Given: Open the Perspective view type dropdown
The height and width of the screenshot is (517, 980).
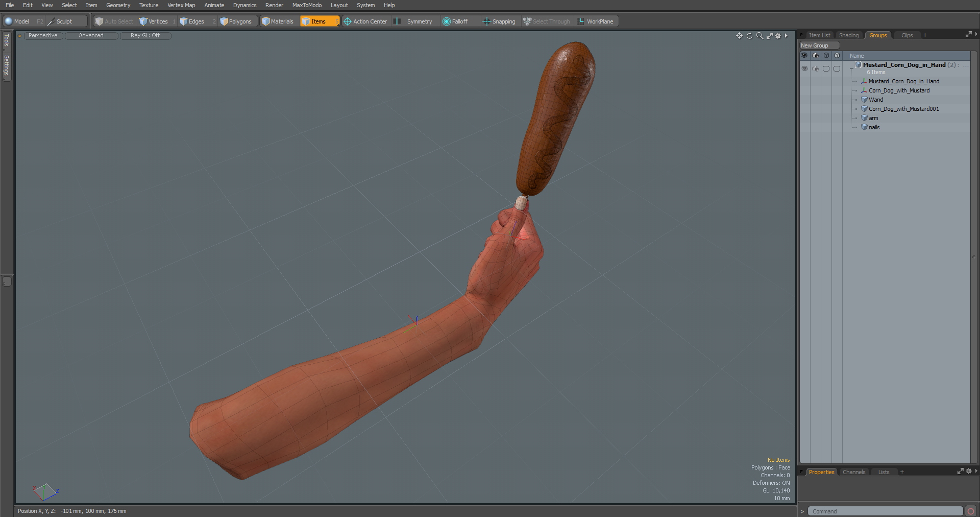Looking at the screenshot, I should 43,36.
